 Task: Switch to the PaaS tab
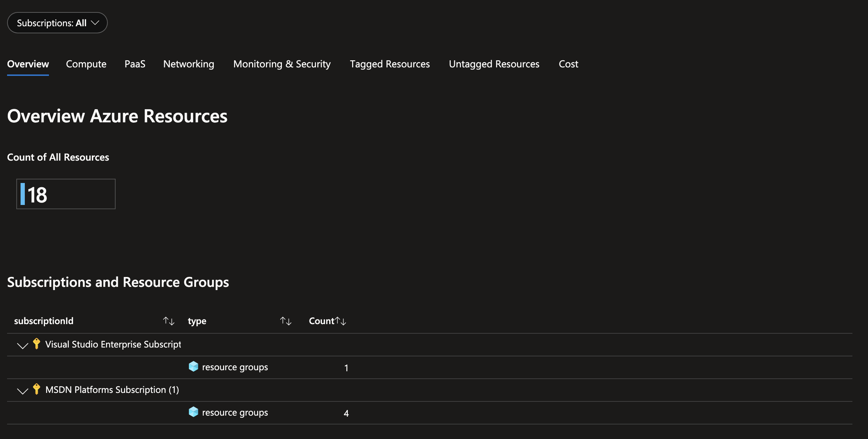pos(135,64)
